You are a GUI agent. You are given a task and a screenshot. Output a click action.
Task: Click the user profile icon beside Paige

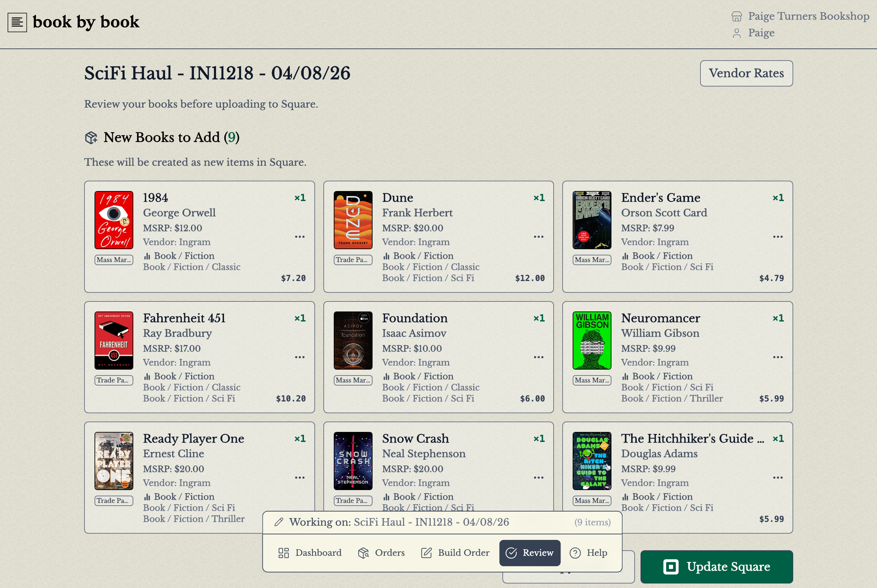[736, 33]
